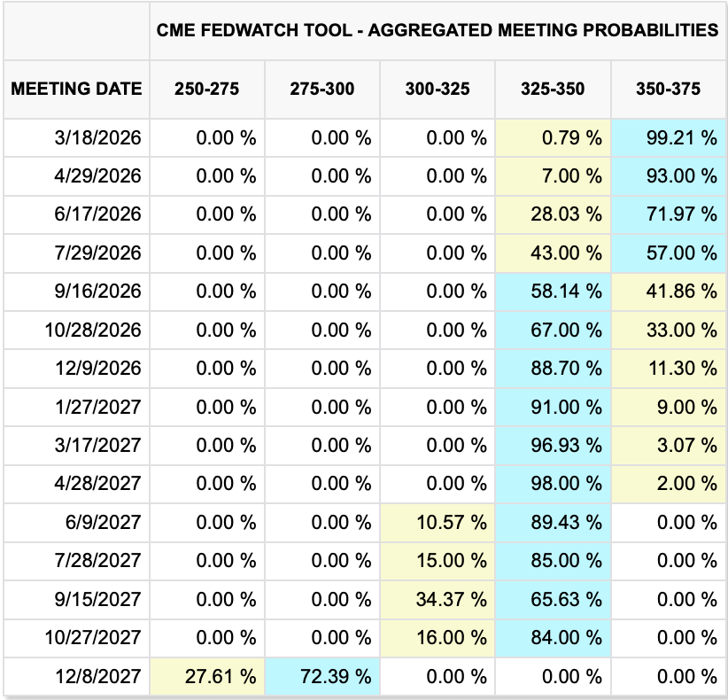Image resolution: width=728 pixels, height=700 pixels.
Task: Select the 3.07 % yellow cell
Action: coord(668,446)
